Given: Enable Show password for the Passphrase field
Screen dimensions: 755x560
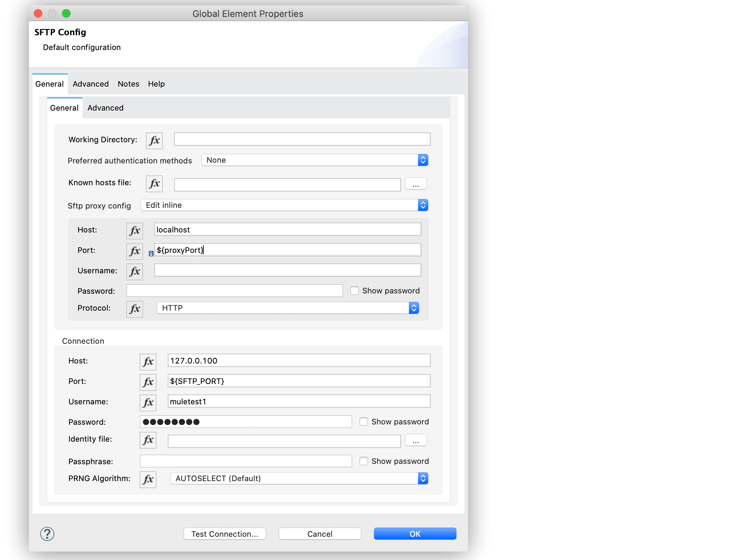Looking at the screenshot, I should click(x=363, y=461).
